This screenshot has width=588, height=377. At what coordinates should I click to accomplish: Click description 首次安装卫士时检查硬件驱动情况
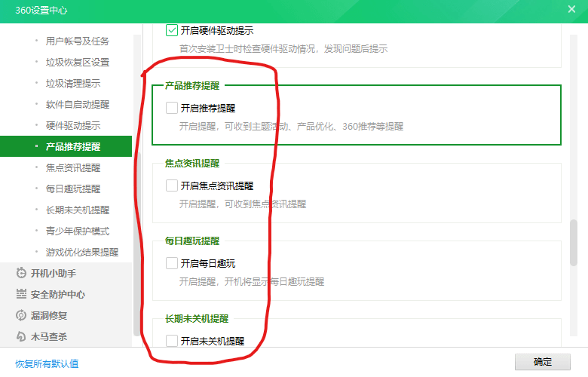coord(283,49)
